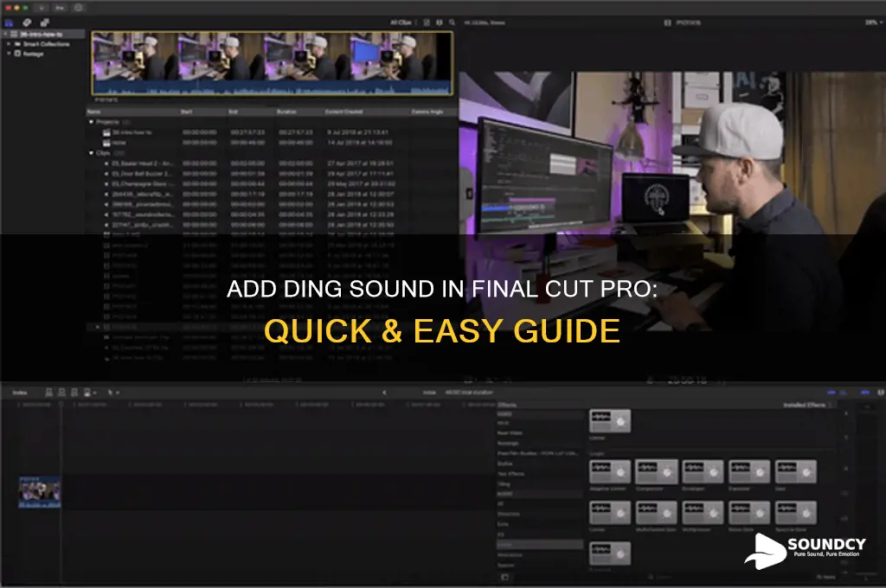Select the Adaptive Limiter effect
Viewport: 886px width, 588px height.
coord(610,471)
